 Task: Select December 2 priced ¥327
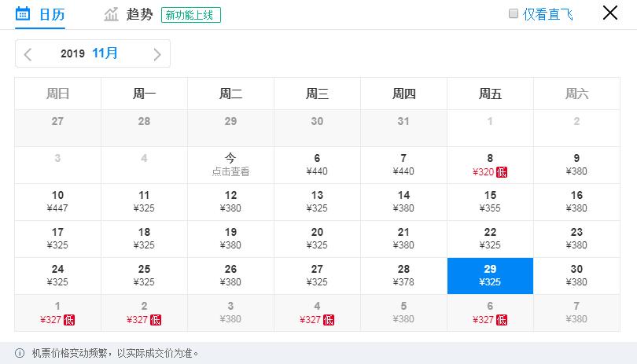[x=144, y=313]
